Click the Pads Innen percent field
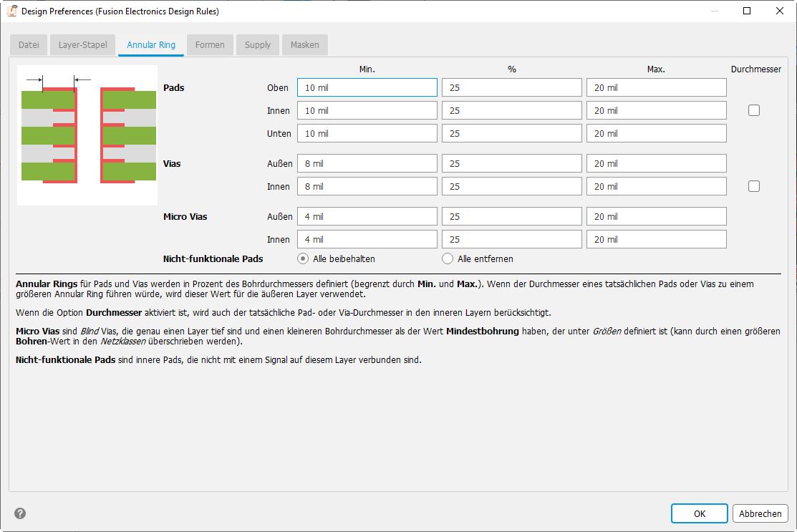Image resolution: width=797 pixels, height=532 pixels. pyautogui.click(x=512, y=110)
